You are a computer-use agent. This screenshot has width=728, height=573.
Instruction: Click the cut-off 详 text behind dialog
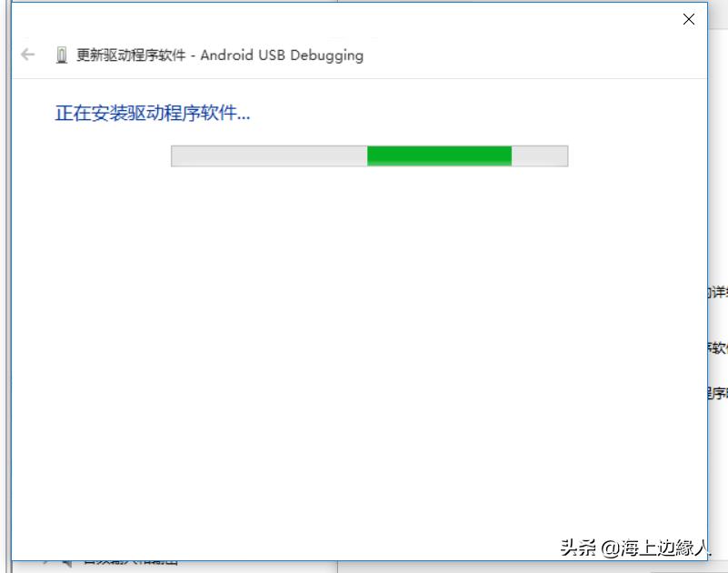[x=718, y=292]
